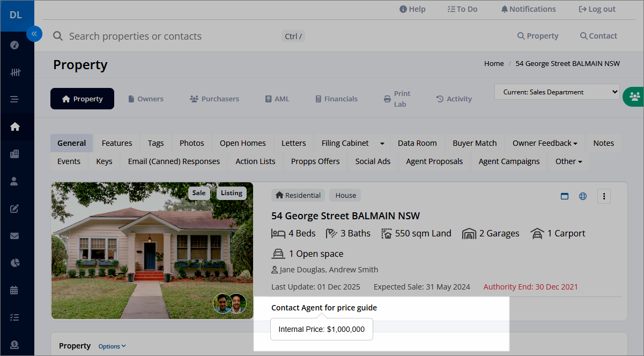Click the green team members button
Image resolution: width=644 pixels, height=356 pixels.
pyautogui.click(x=634, y=97)
